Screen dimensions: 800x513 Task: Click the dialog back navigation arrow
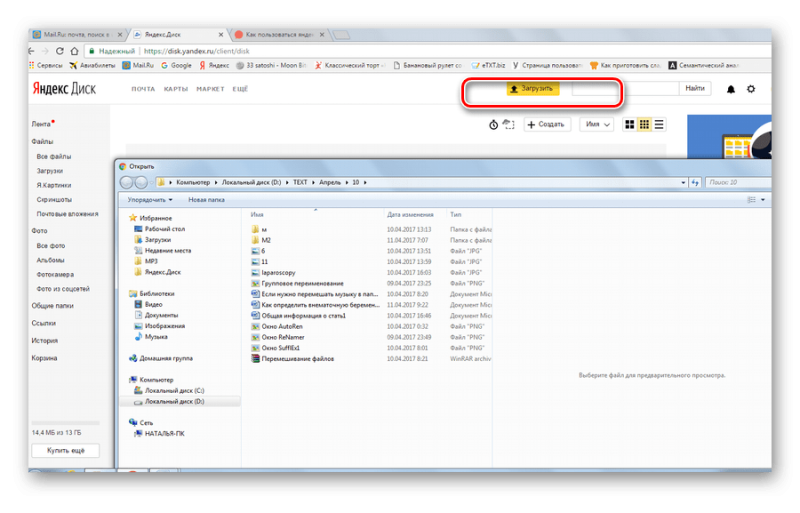coord(126,182)
